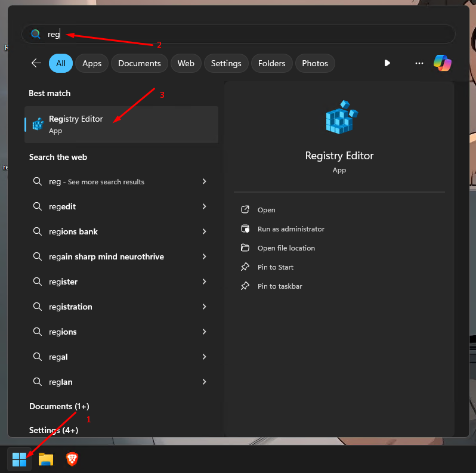Viewport: 476px width, 473px height.
Task: Click the large Registry Editor icon in preview
Action: (339, 117)
